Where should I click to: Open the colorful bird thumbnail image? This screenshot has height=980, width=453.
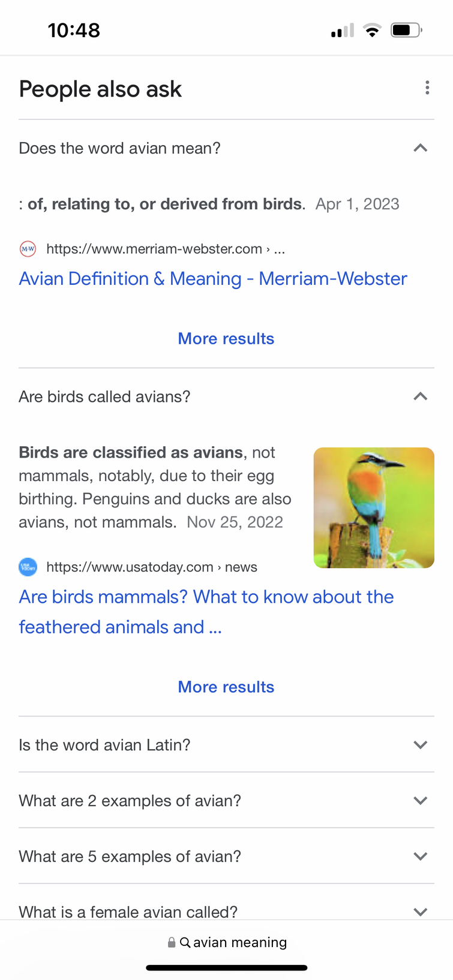point(374,507)
